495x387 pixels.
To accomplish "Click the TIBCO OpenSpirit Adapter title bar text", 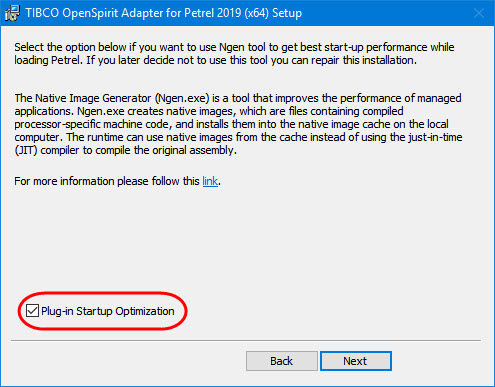I will pyautogui.click(x=164, y=13).
